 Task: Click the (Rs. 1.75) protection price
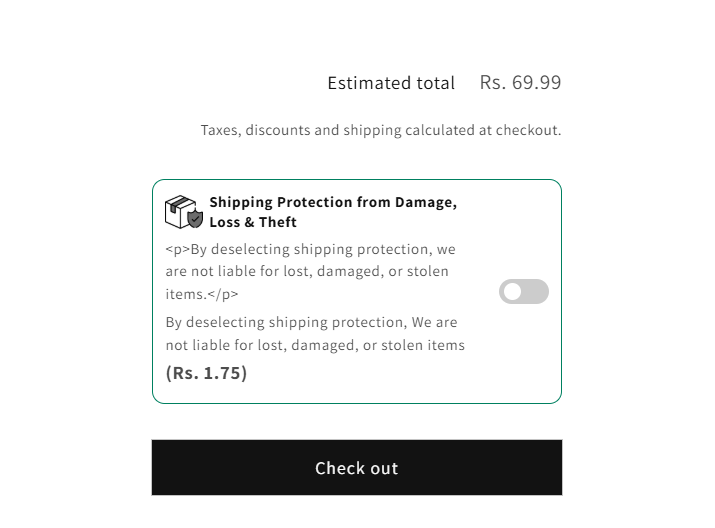coord(206,373)
